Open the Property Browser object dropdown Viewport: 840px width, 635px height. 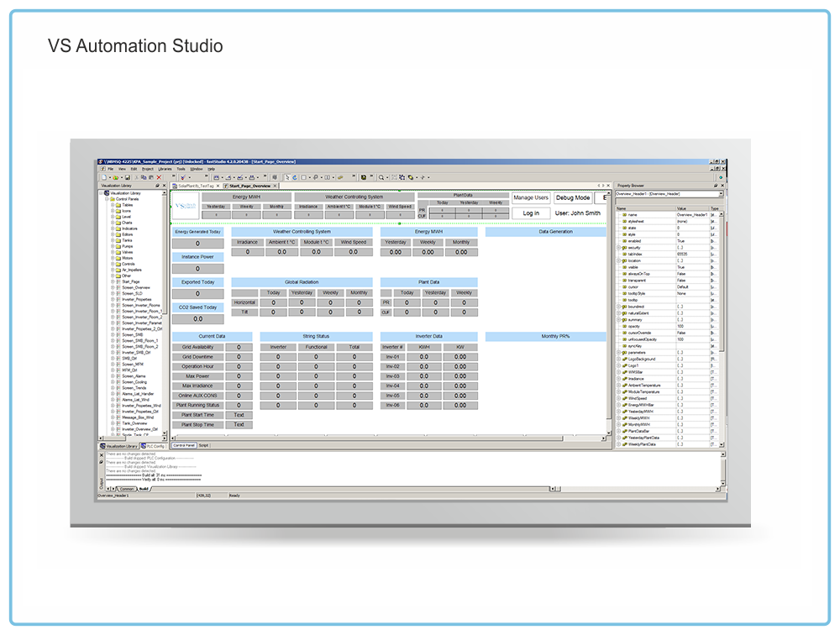[x=721, y=193]
